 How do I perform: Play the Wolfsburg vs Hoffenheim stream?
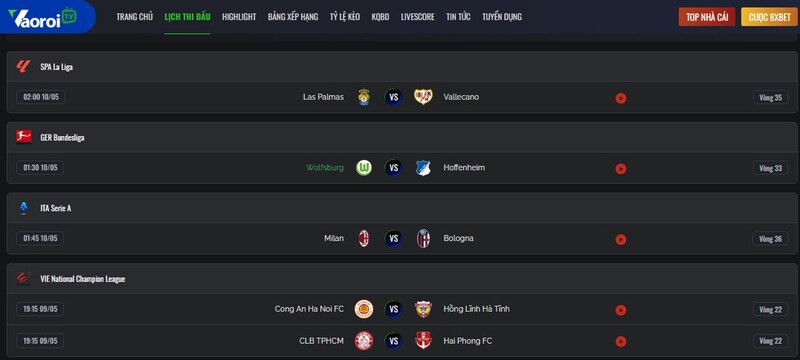620,169
